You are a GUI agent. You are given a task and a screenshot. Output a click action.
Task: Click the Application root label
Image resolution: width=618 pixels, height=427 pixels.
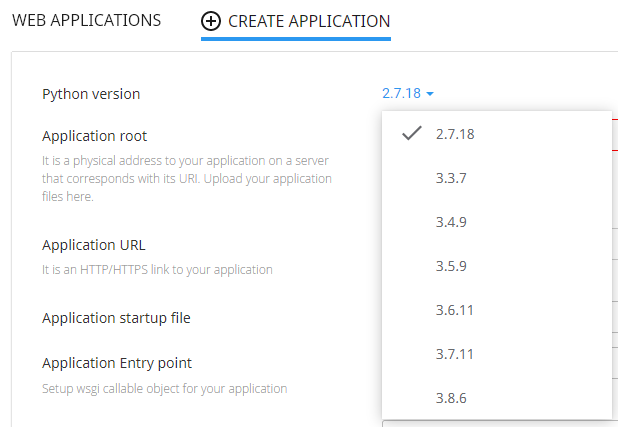click(95, 136)
